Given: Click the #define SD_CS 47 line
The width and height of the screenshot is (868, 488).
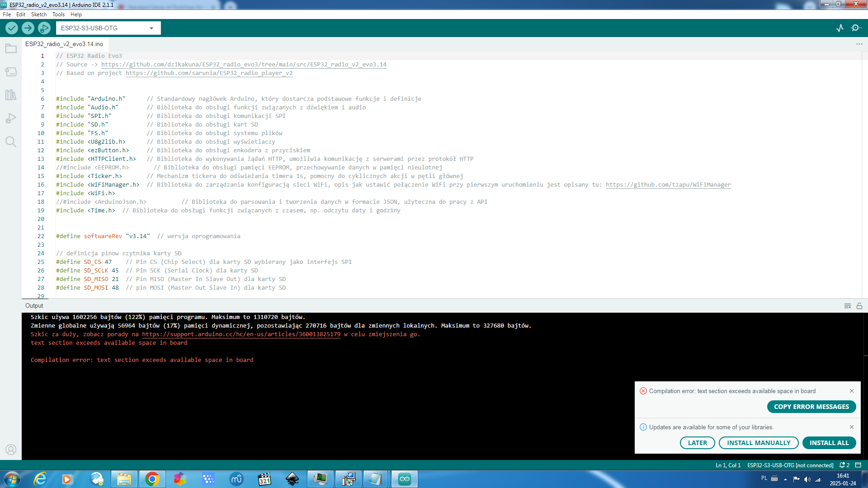Looking at the screenshot, I should 204,262.
